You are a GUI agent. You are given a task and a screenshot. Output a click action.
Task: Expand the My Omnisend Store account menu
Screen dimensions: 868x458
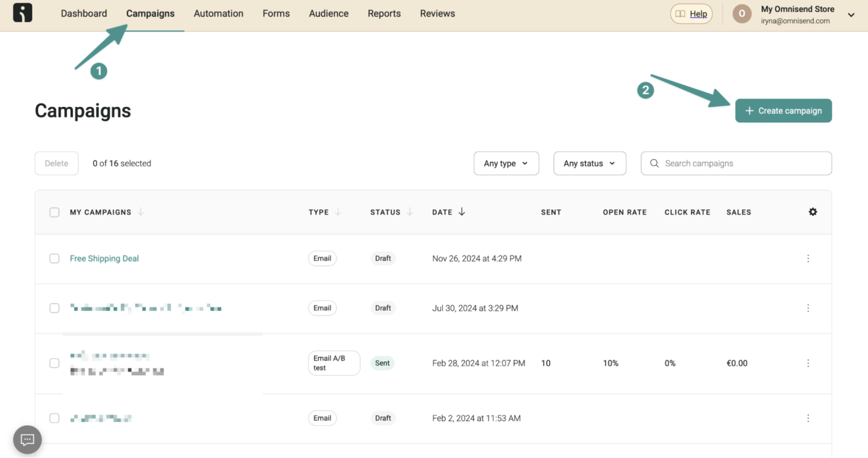851,15
